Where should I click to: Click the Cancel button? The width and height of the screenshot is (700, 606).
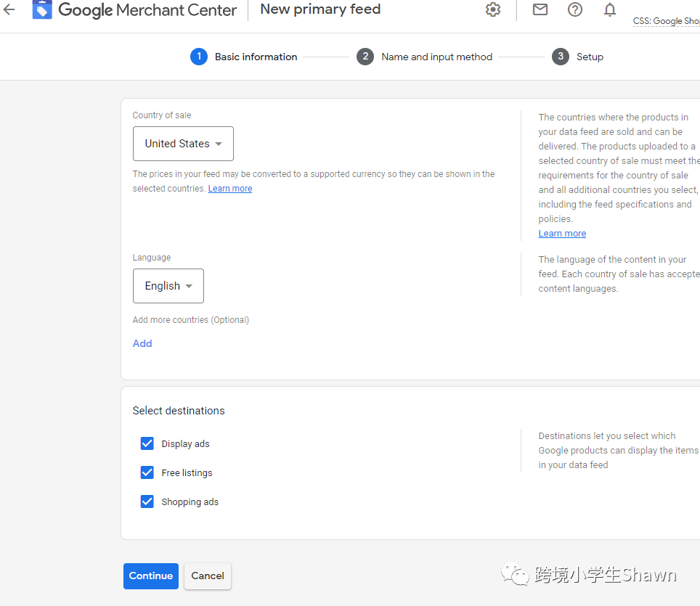tap(208, 576)
